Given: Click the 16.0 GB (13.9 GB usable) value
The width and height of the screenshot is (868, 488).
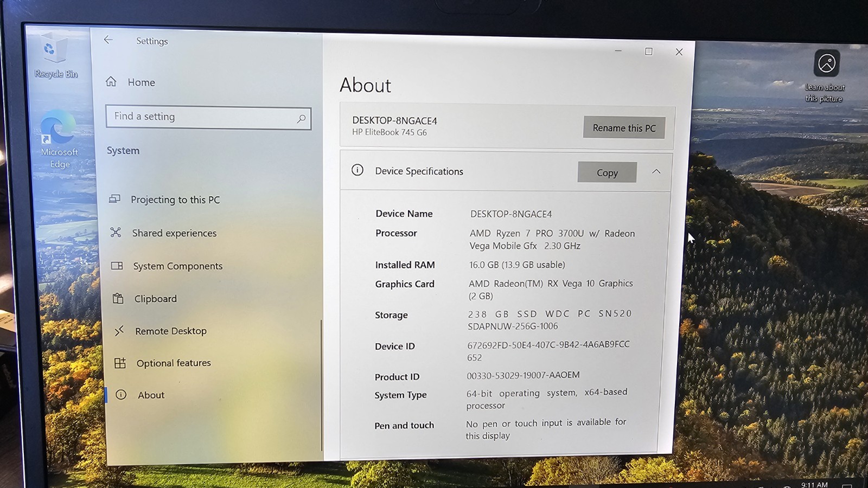Looking at the screenshot, I should tap(517, 265).
